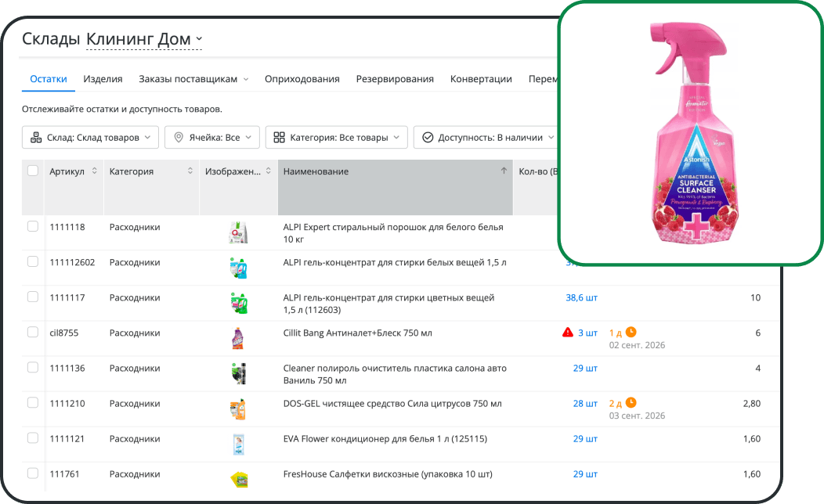The height and width of the screenshot is (504, 824).
Task: Switch to the Изделия tab
Action: tap(103, 79)
